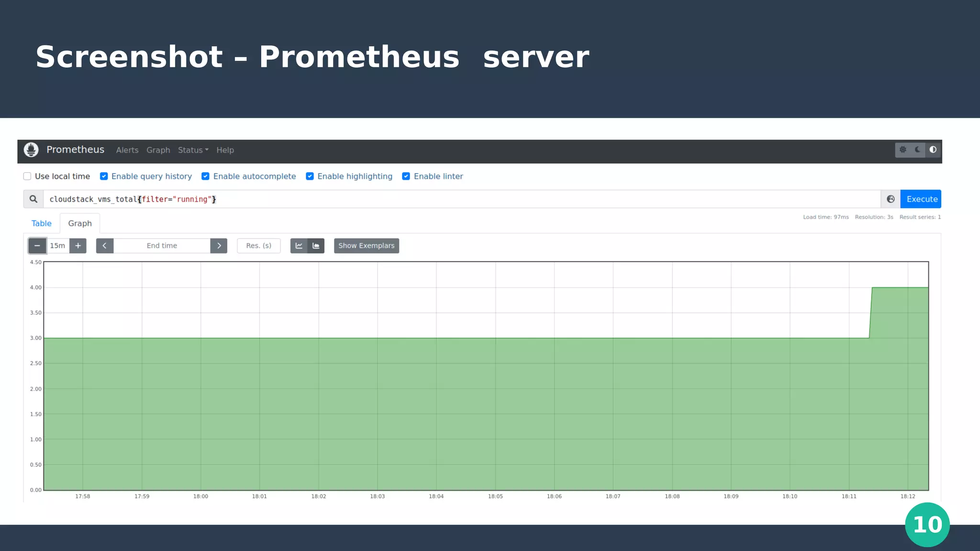980x551 pixels.
Task: Switch to dark theme moon icon
Action: coord(918,150)
